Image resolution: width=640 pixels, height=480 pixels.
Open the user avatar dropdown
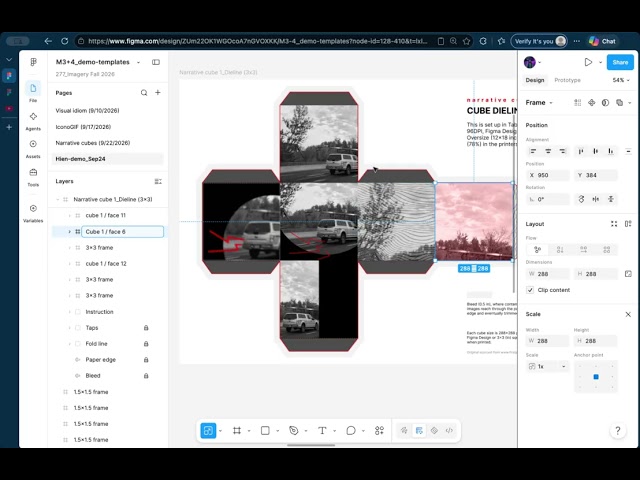point(533,62)
